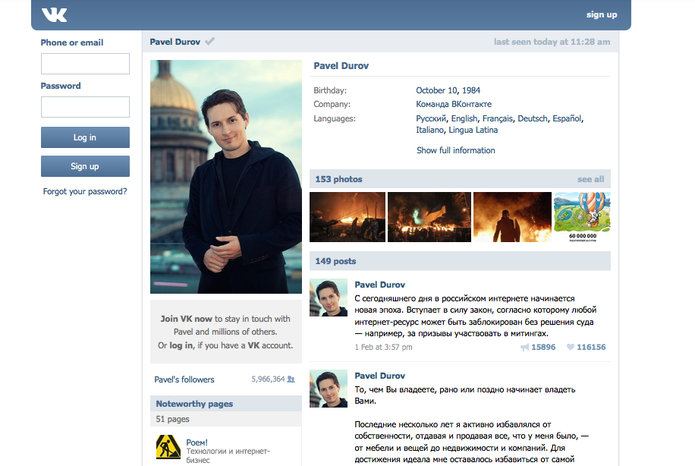Click the Pavel Durov author name on second post
695x466 pixels.
pos(380,376)
